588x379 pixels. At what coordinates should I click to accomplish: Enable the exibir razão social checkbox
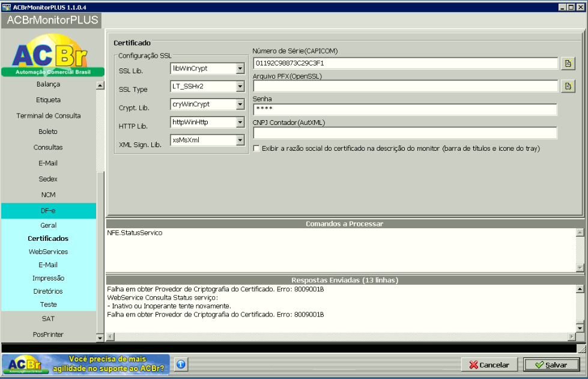pyautogui.click(x=256, y=148)
